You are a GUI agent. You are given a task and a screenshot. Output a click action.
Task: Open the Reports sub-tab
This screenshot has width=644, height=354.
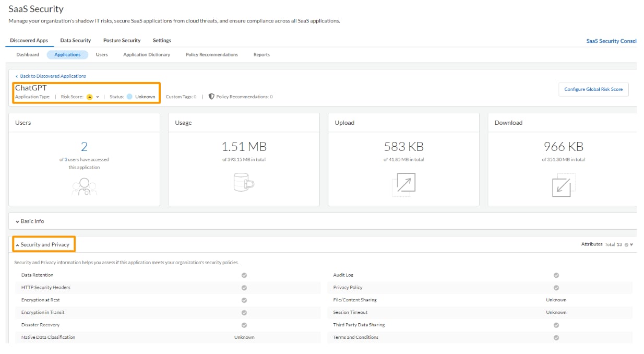tap(261, 54)
